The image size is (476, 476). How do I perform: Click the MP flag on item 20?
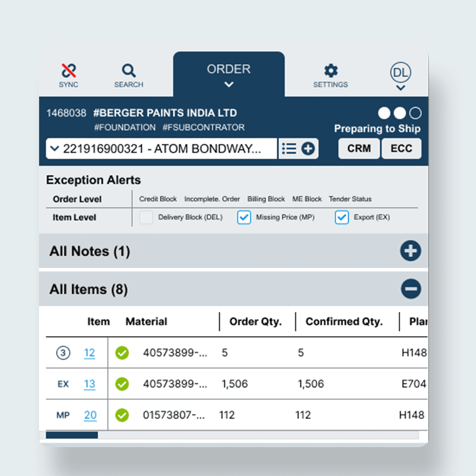point(63,415)
